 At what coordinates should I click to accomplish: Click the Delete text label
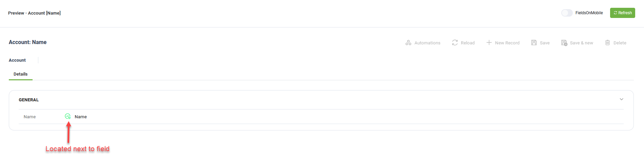point(620,43)
